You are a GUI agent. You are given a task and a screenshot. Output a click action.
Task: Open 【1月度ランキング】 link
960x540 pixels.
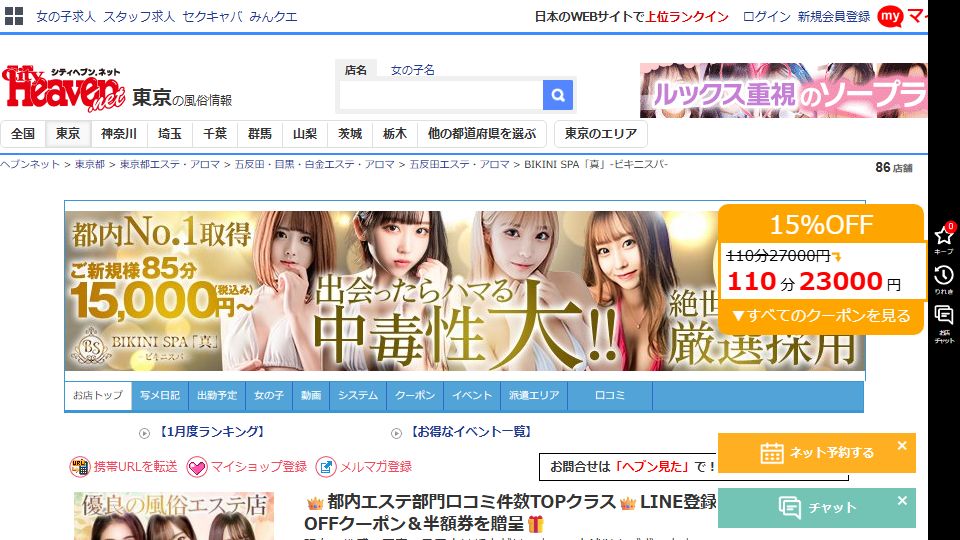[212, 432]
